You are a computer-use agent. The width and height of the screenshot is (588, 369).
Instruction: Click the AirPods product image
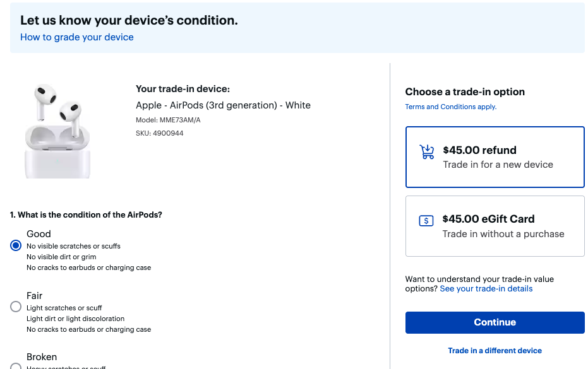coord(57,129)
